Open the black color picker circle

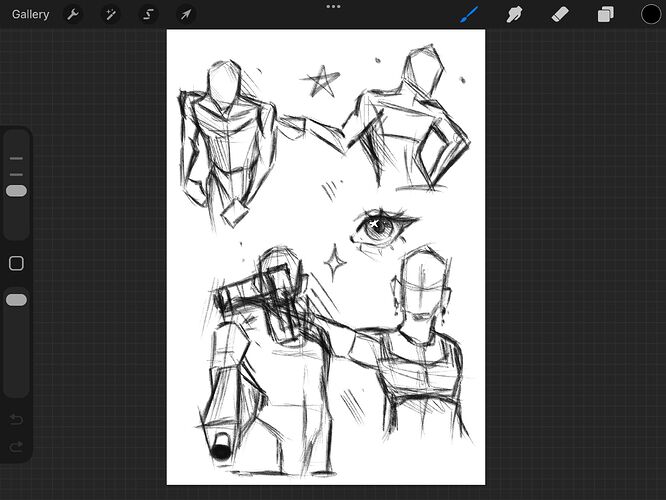[x=650, y=14]
